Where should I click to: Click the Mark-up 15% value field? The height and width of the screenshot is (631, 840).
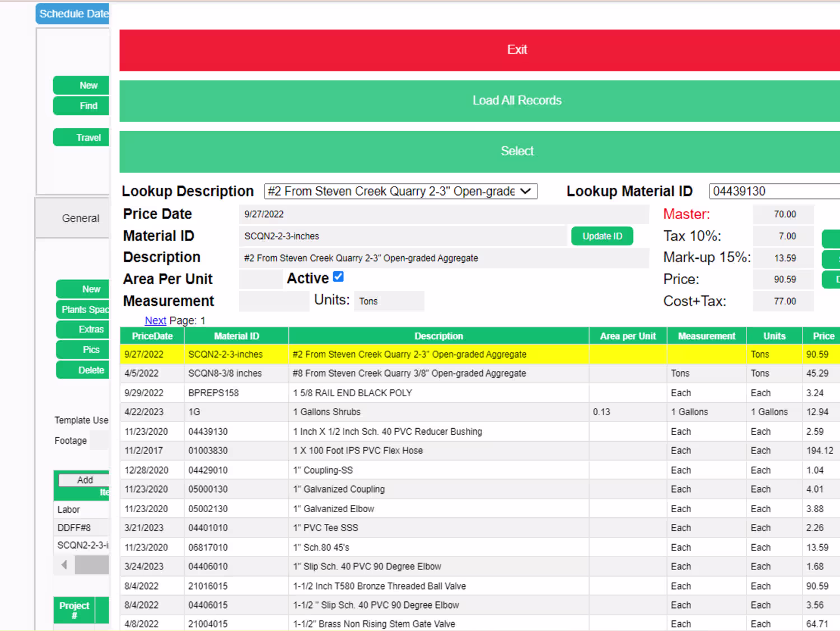[783, 258]
